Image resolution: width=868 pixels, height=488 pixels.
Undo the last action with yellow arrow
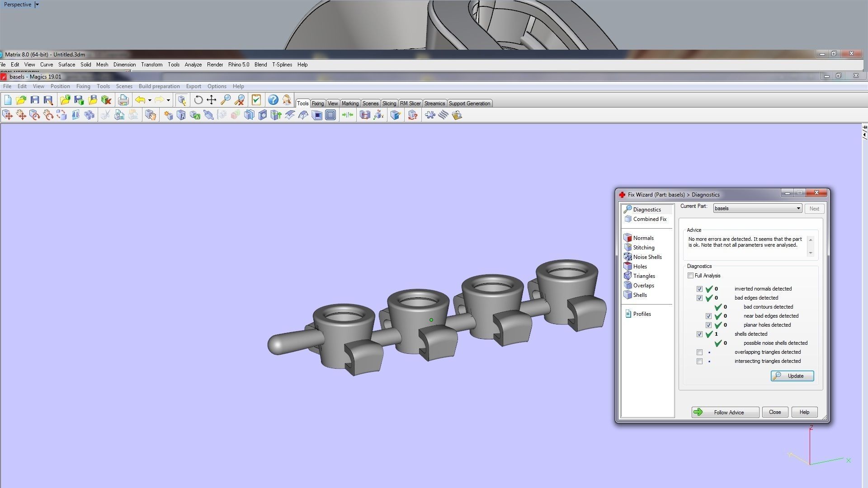pyautogui.click(x=140, y=100)
